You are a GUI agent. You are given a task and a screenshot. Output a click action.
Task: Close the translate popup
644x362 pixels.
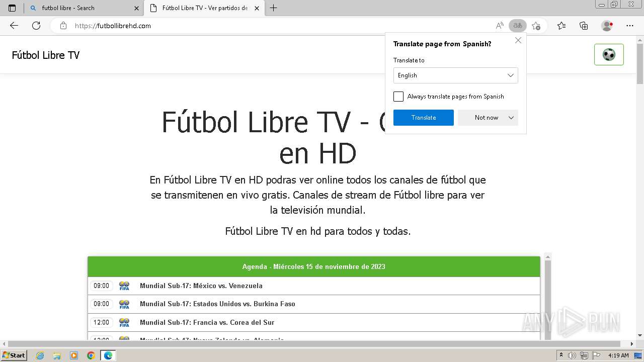[x=518, y=40]
